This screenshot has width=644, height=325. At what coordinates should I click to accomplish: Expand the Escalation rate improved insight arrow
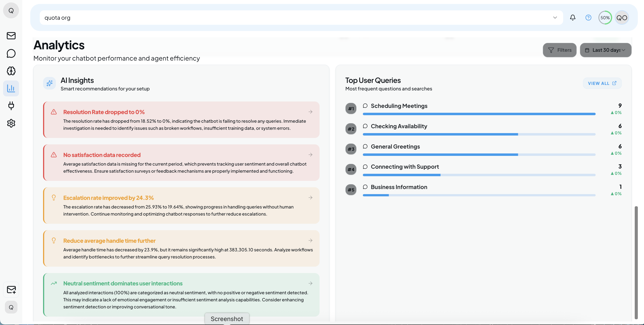click(310, 198)
